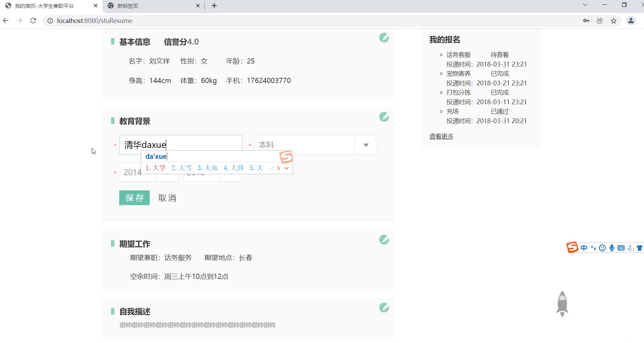Click the Sogou emoji smiley icon
644x343 pixels.
603,248
